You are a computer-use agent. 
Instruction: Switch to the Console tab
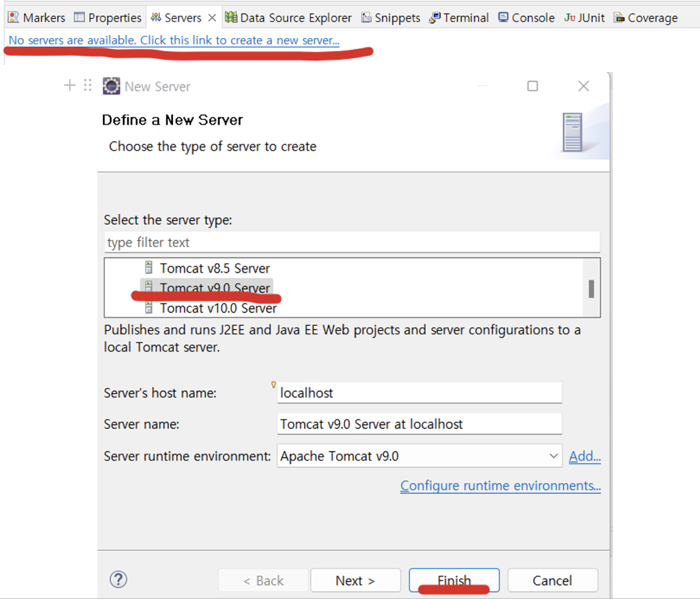(x=526, y=18)
